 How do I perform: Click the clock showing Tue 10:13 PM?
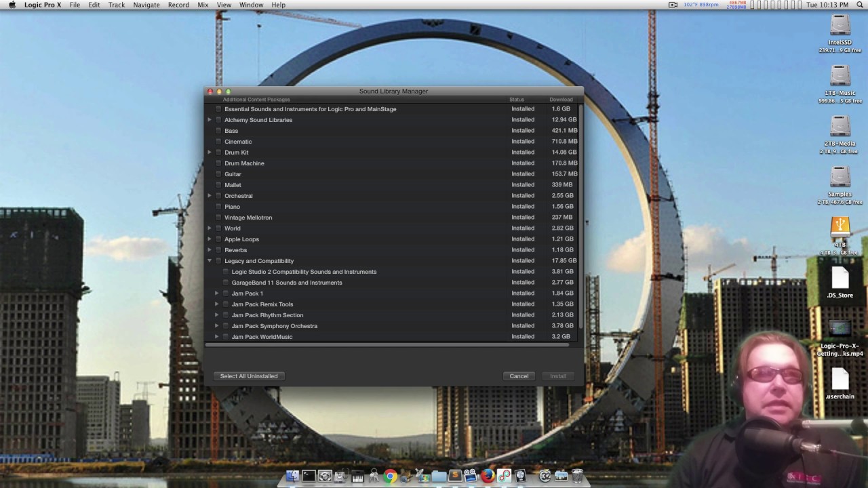pyautogui.click(x=827, y=5)
